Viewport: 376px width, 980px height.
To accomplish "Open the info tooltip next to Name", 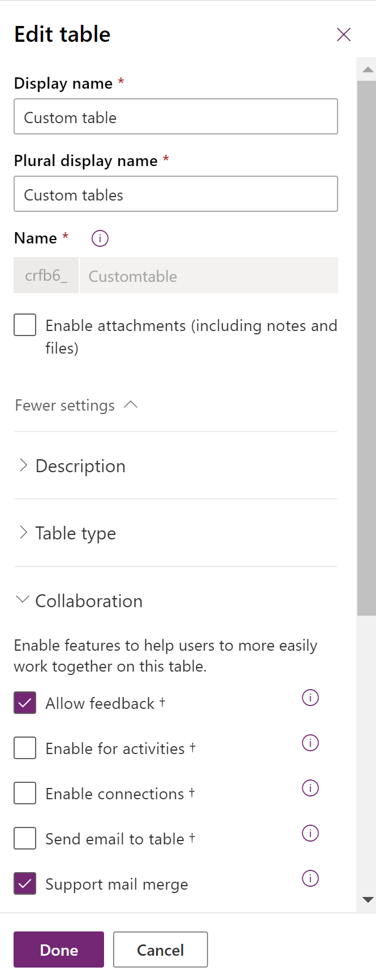I will (99, 238).
